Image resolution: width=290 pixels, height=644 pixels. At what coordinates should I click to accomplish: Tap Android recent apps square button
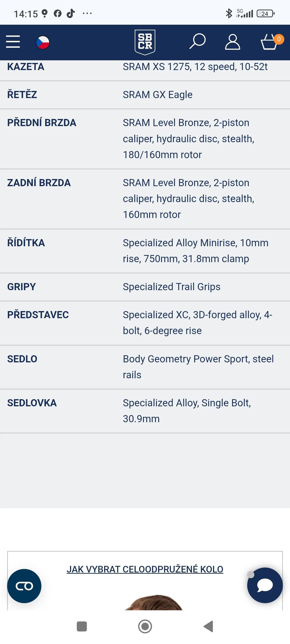point(82,626)
